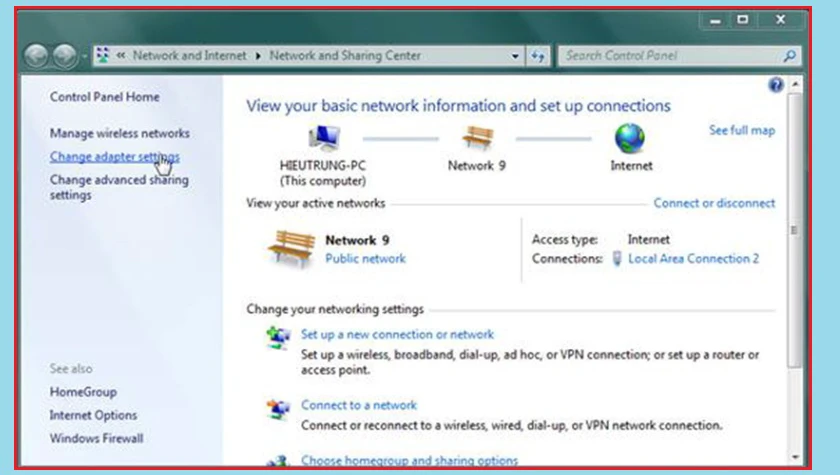Open Local Area Connection 2 link
The width and height of the screenshot is (840, 475).
point(693,259)
